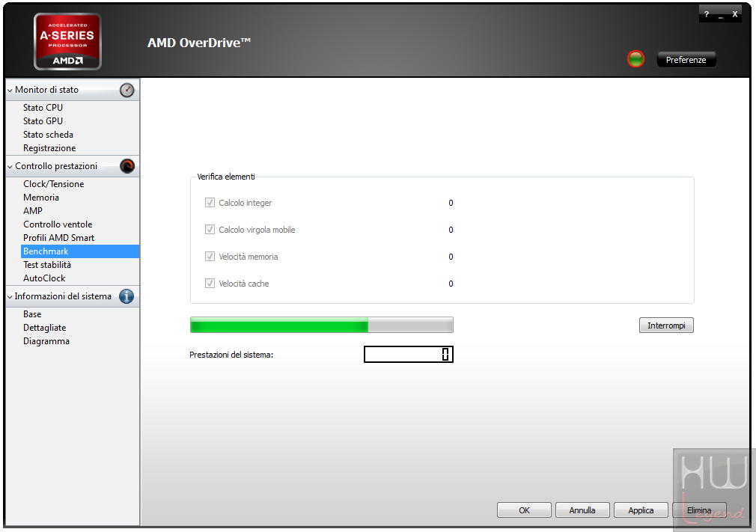Click the Prestazioni del sistema label
This screenshot has width=756, height=532.
(231, 355)
